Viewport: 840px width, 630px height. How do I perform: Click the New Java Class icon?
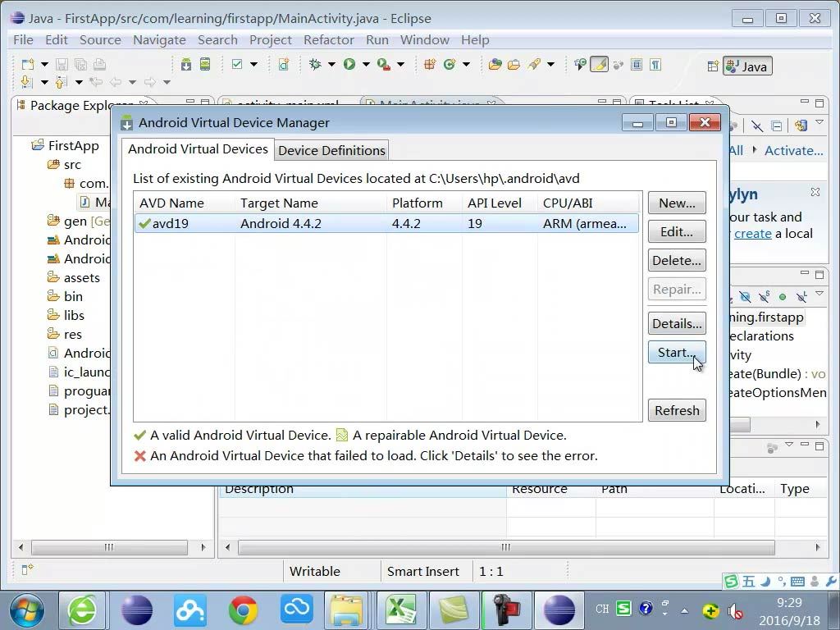click(x=450, y=64)
